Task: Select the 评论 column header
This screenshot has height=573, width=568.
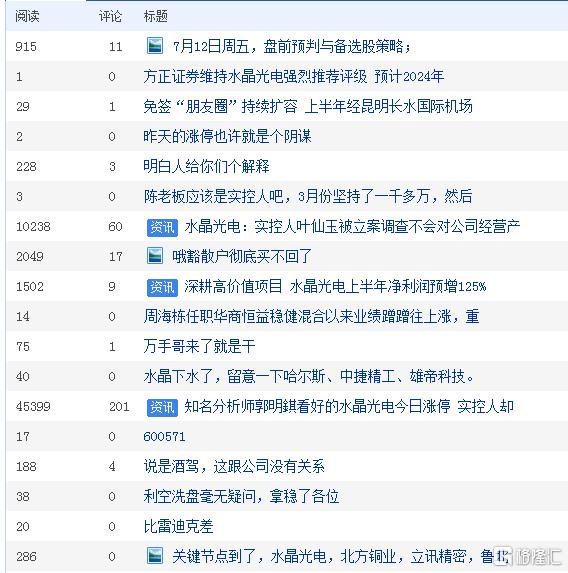Action: coord(110,16)
